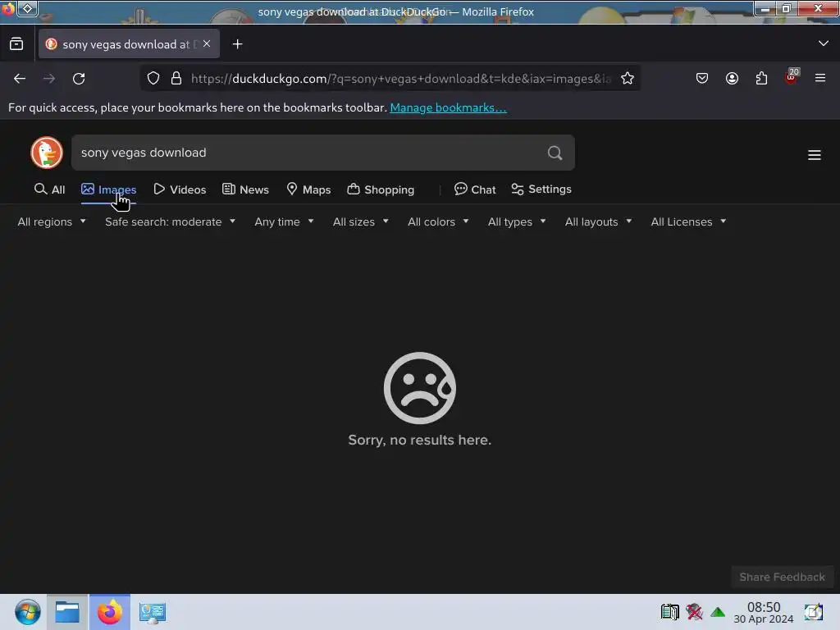Open the system settings taskbar icon
Screen dimensions: 840x630
152,612
